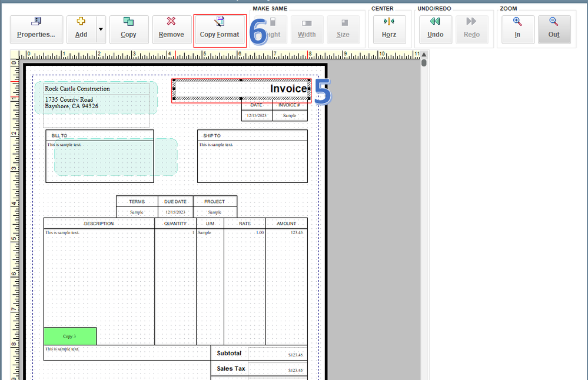Expand the Add button dropdown arrow
Screen dimensions: 588x380
coord(101,29)
